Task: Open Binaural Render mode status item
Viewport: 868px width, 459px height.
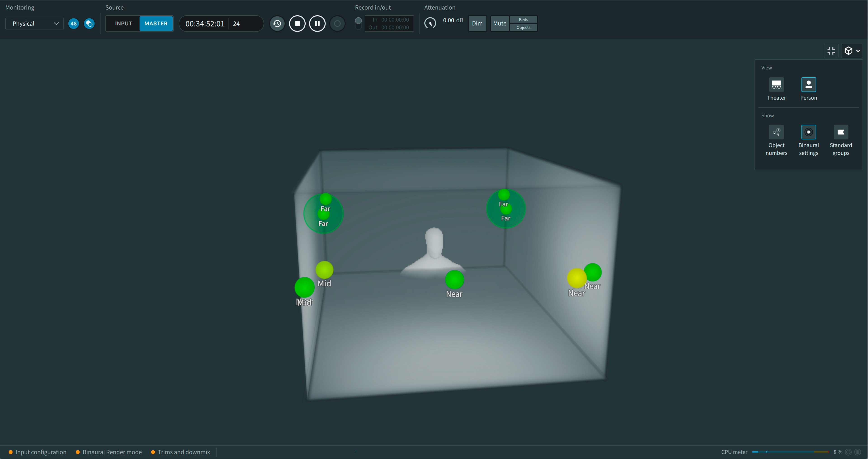Action: pyautogui.click(x=108, y=452)
